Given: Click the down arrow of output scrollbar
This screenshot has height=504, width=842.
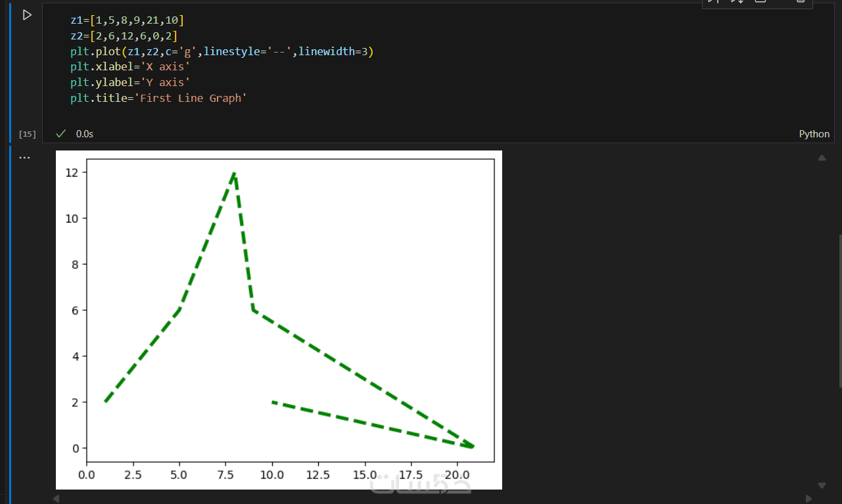Looking at the screenshot, I should (822, 486).
